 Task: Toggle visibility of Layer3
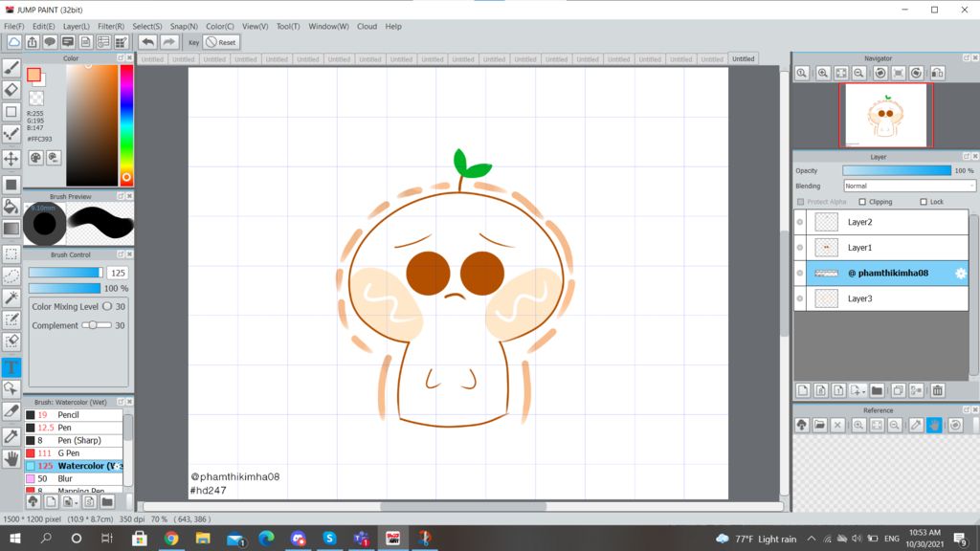800,298
